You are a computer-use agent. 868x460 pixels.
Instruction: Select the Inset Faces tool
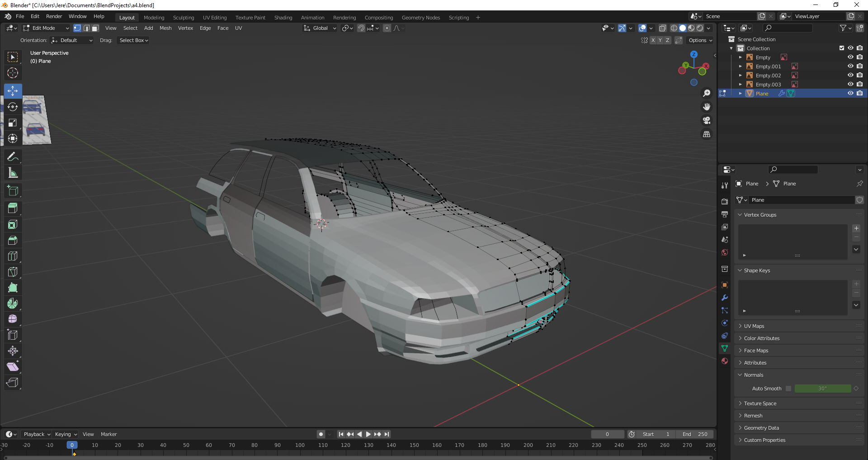[13, 224]
